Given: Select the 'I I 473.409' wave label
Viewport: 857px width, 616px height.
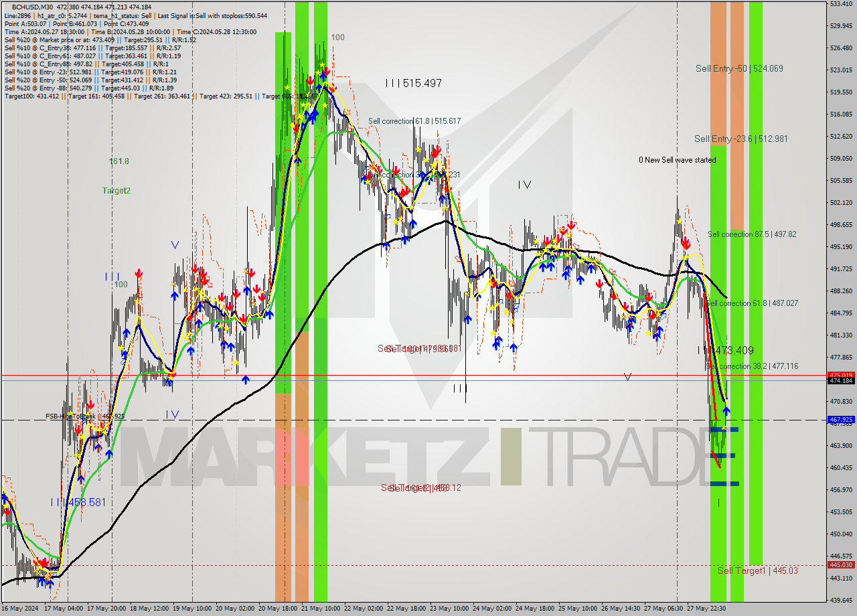Looking at the screenshot, I should [x=726, y=350].
